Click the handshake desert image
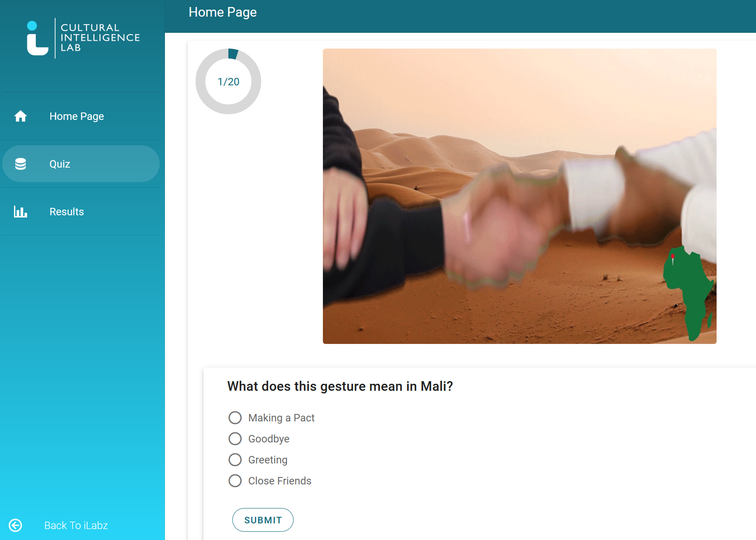756x540 pixels. (x=520, y=196)
